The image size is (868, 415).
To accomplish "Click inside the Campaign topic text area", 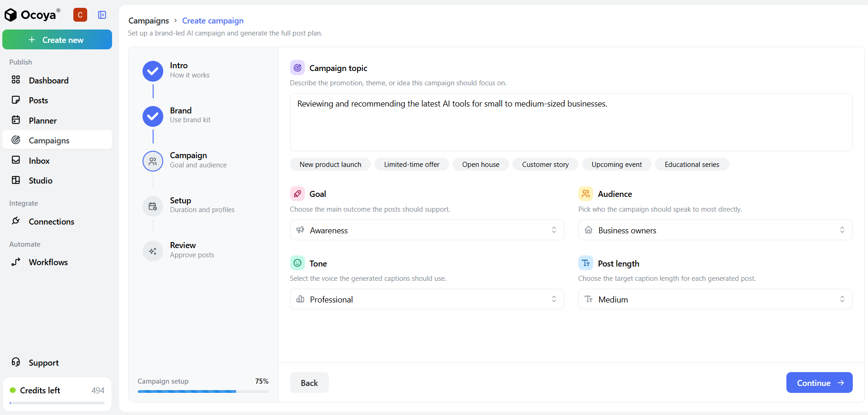I will click(x=571, y=122).
